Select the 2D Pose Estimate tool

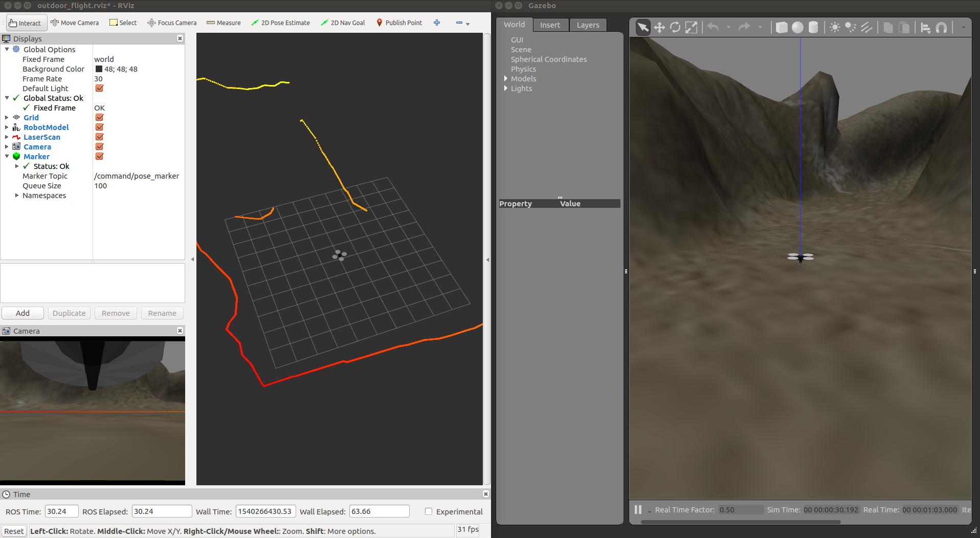[280, 23]
